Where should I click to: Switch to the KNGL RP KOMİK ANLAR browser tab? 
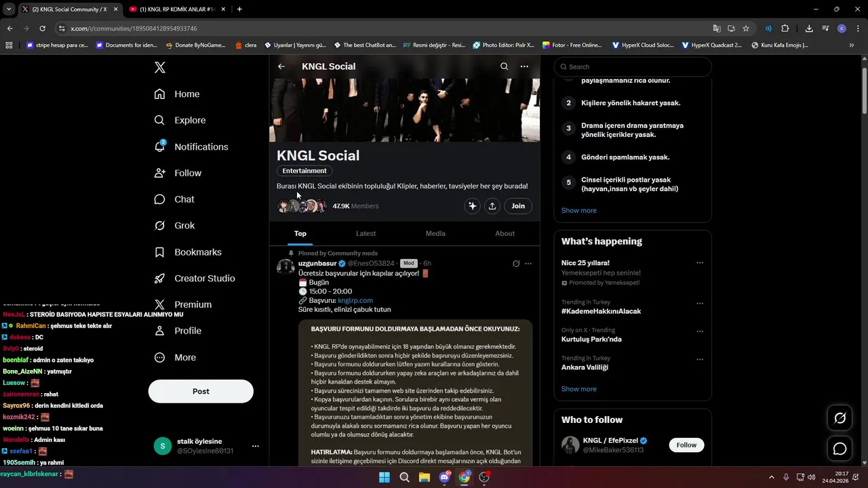tap(176, 9)
